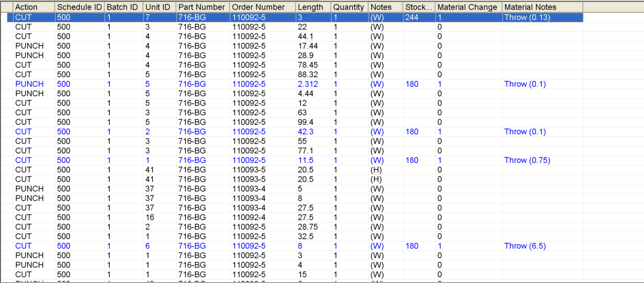
Task: Select the blue length value 2.312
Action: pyautogui.click(x=307, y=84)
